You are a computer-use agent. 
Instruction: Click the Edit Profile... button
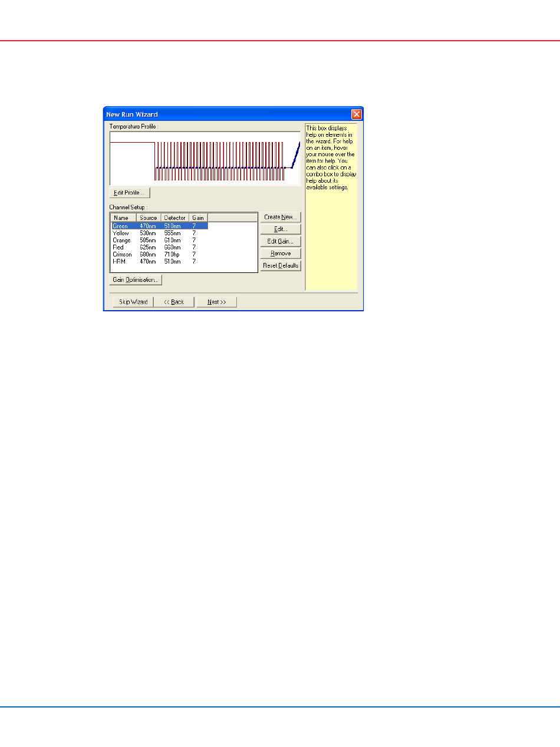coord(130,193)
